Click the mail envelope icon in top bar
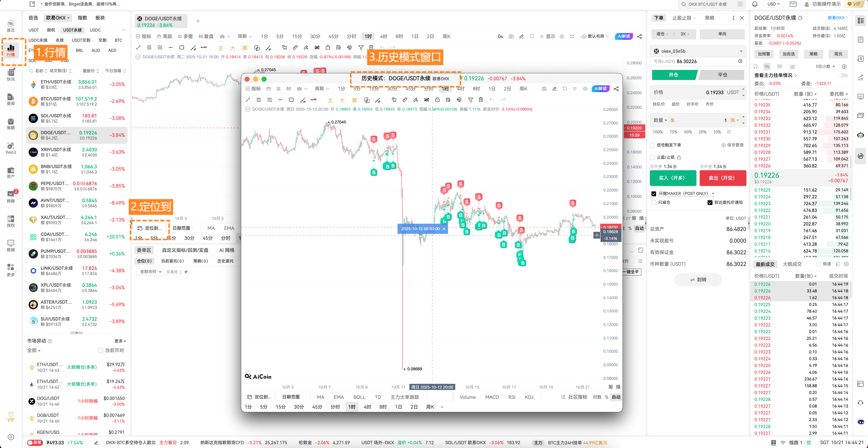 (793, 4)
